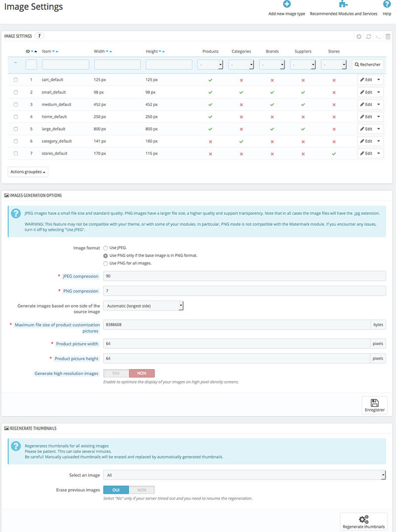Image resolution: width=396 pixels, height=532 pixels.
Task: Check the cart_default row checkbox
Action: (x=16, y=80)
